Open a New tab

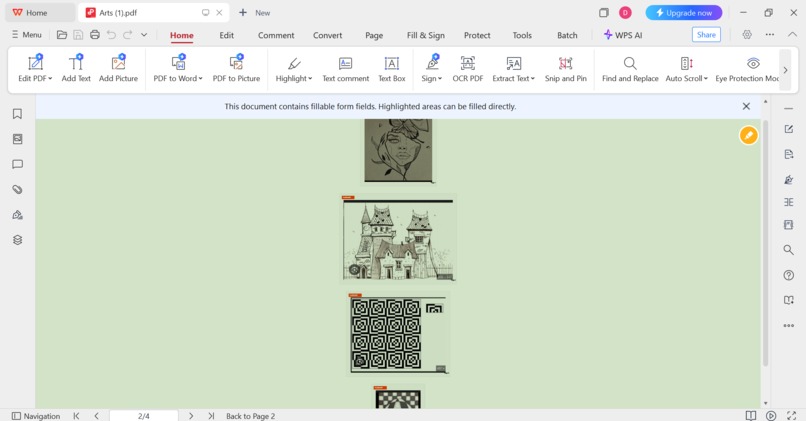point(254,12)
